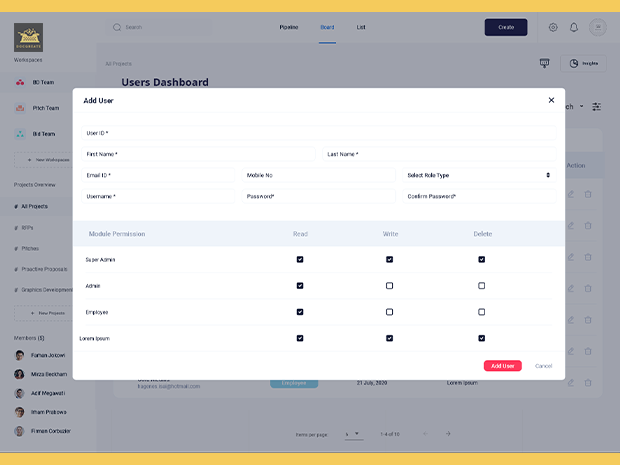620x465 pixels.
Task: Switch to List tab
Action: (x=361, y=27)
